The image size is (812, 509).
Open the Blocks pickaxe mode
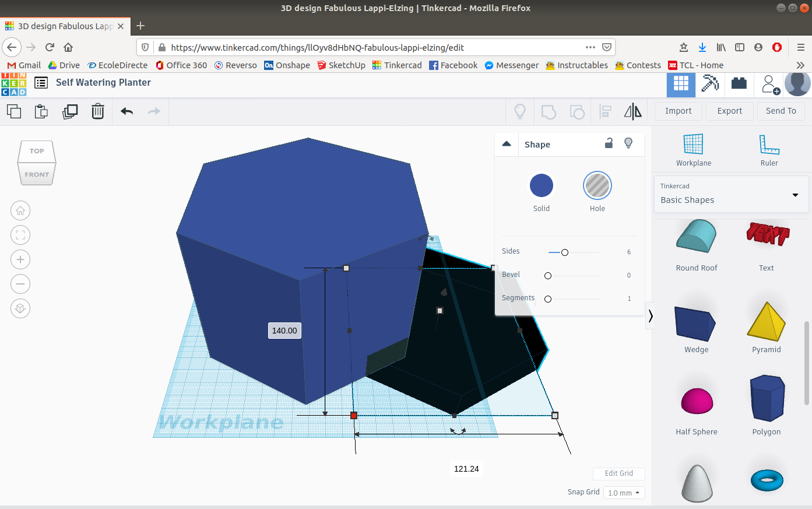pos(710,85)
